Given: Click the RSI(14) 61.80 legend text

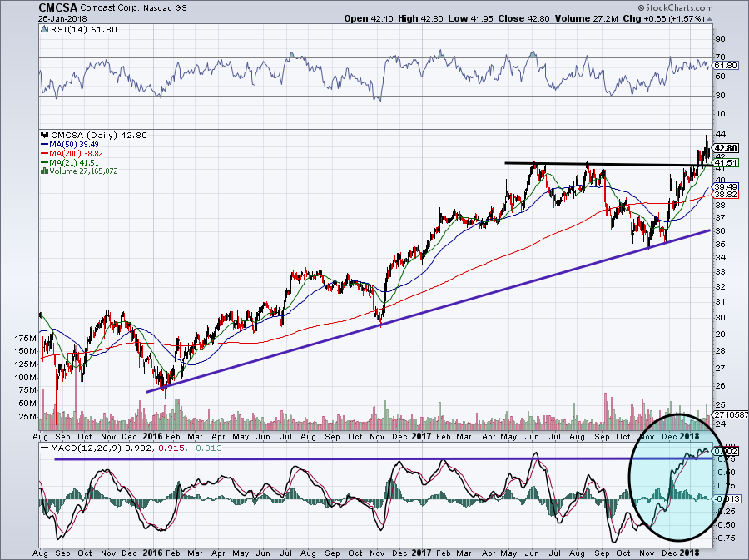Looking at the screenshot, I should click(83, 30).
